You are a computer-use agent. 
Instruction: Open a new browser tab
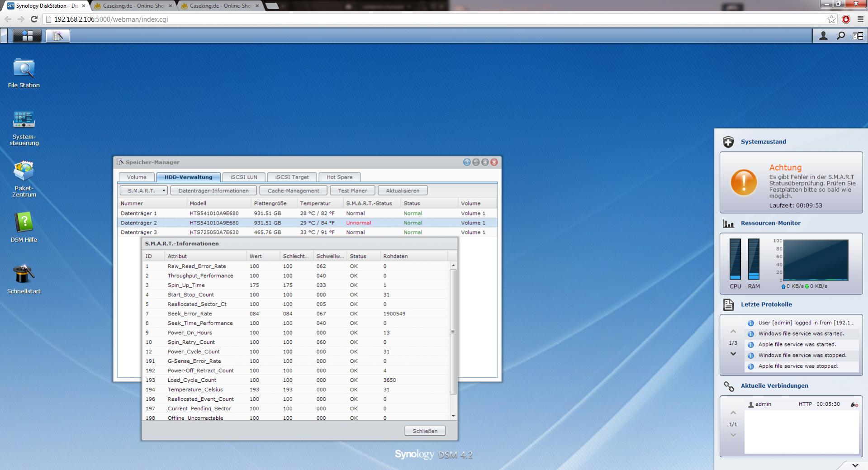(x=272, y=6)
